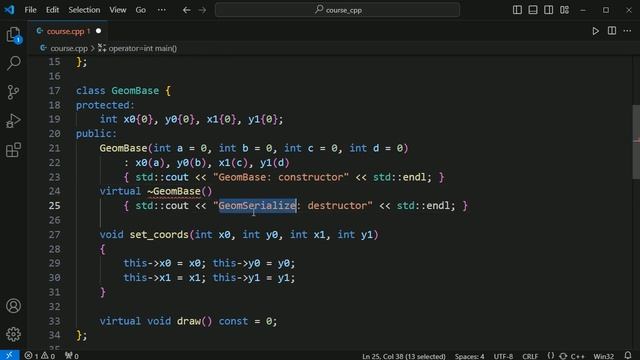The height and width of the screenshot is (360, 640).
Task: Open notifications bell in status bar
Action: [x=628, y=356]
